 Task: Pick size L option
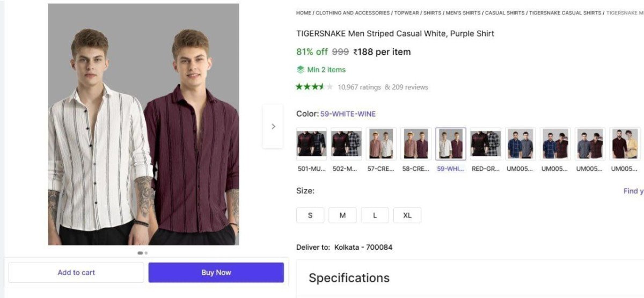click(x=375, y=215)
